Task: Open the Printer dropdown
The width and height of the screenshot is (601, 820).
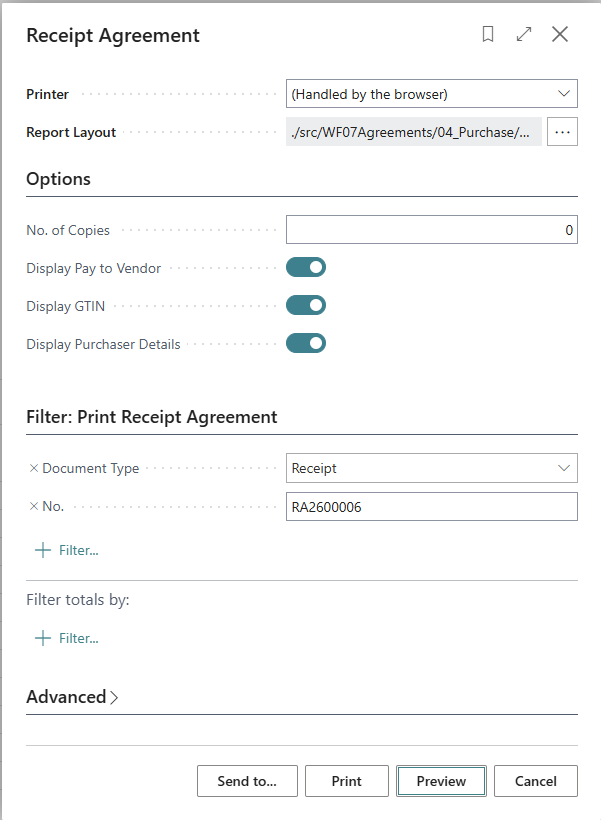Action: coord(431,94)
